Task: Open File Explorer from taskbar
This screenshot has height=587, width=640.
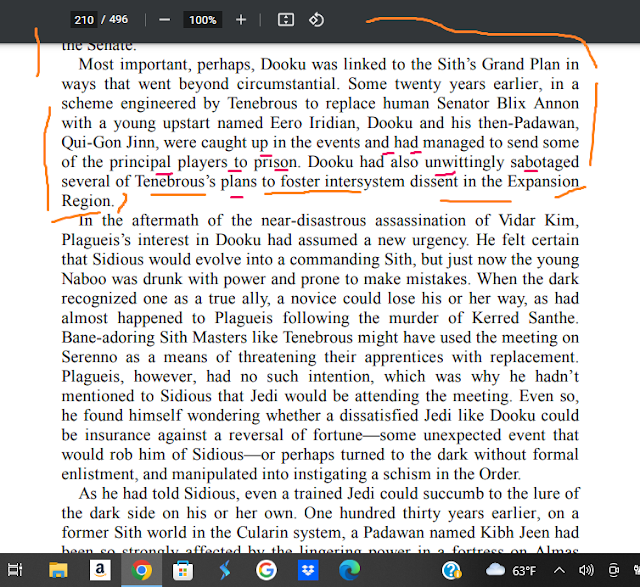Action: pyautogui.click(x=58, y=570)
